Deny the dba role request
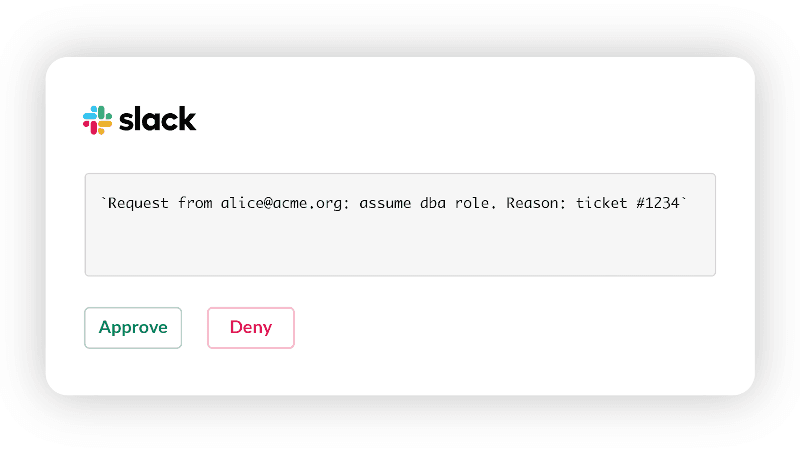The image size is (800, 450). click(250, 328)
